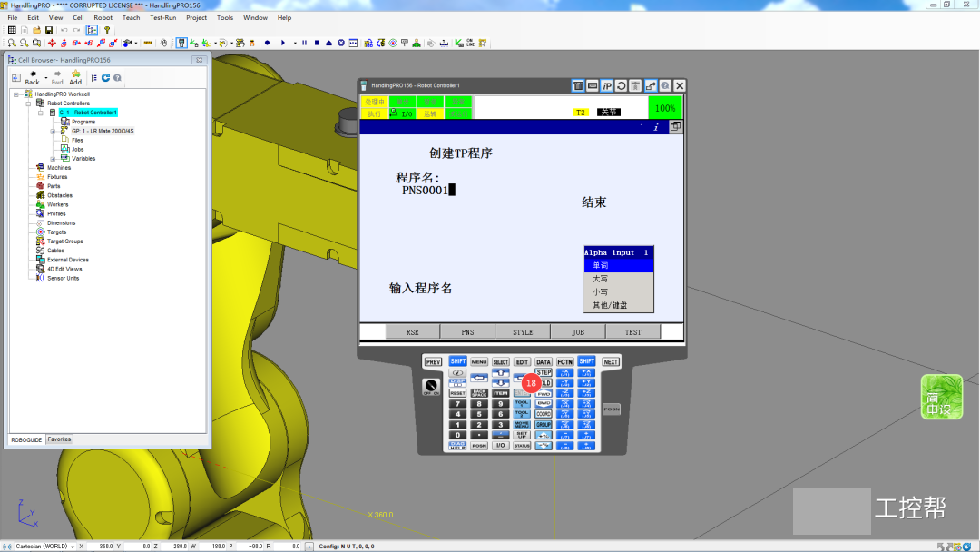Click the PNS softkey button
This screenshot has height=552, width=980.
coord(467,332)
